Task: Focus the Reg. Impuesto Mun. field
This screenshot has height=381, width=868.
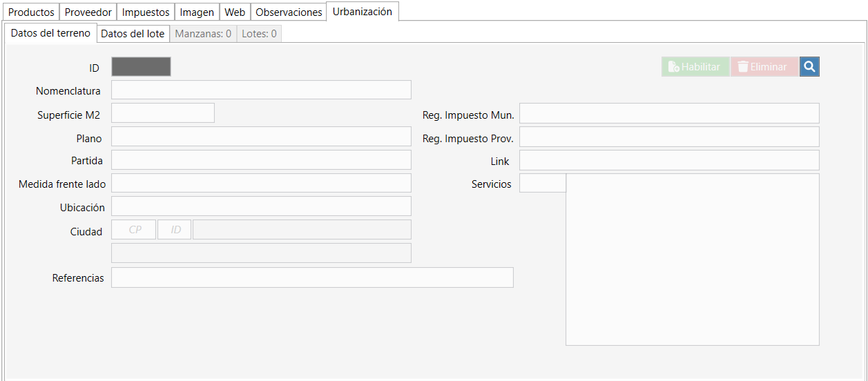Action: pos(668,113)
